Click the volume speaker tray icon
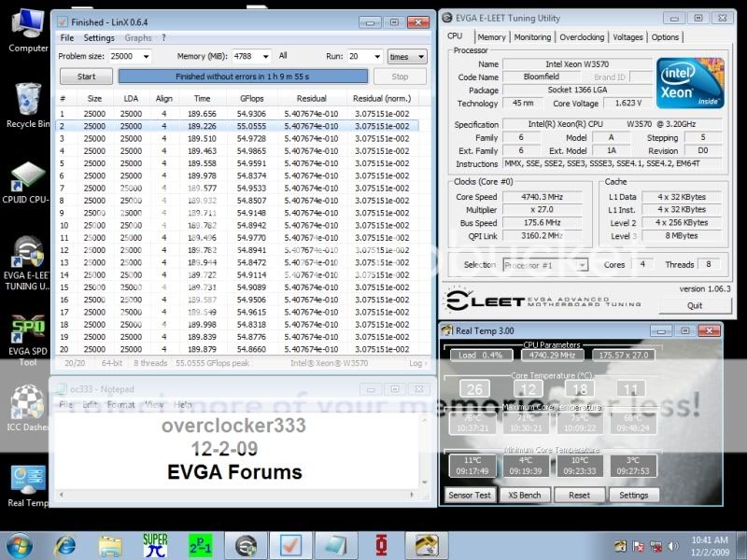The image size is (747, 560). 674,544
